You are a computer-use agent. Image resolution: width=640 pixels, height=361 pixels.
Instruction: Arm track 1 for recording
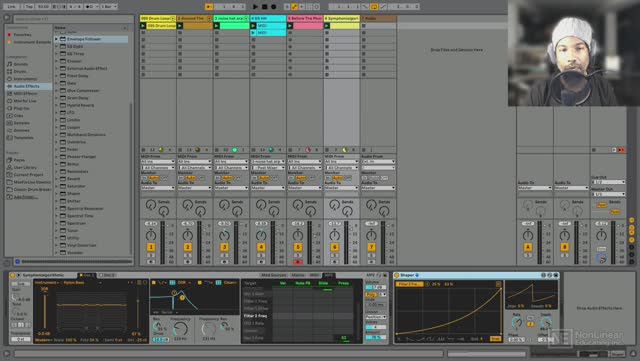151,262
